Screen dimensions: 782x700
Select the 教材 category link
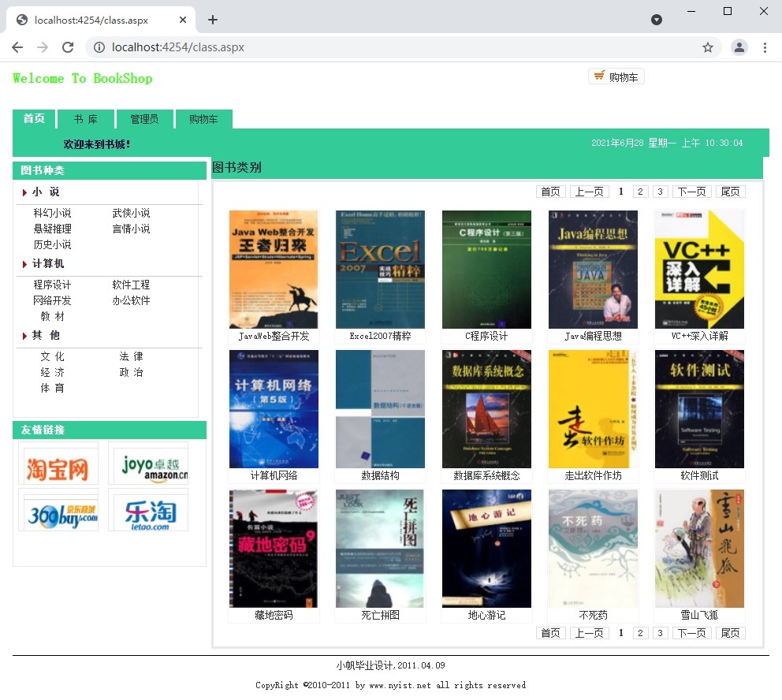[x=52, y=317]
